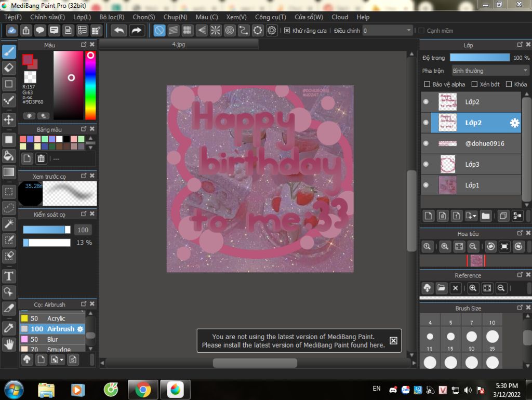Select the Brush tool in left toolbar

[x=9, y=52]
